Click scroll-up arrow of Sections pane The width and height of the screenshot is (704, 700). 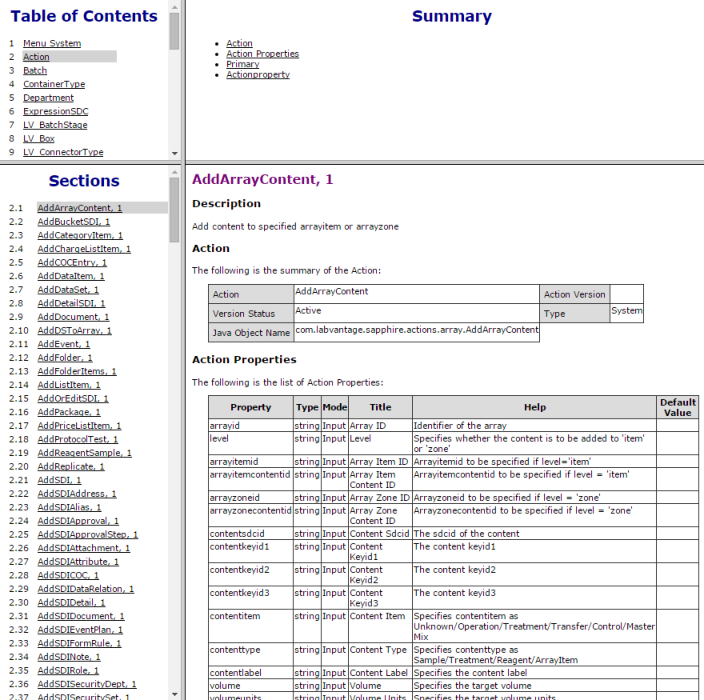(x=175, y=172)
